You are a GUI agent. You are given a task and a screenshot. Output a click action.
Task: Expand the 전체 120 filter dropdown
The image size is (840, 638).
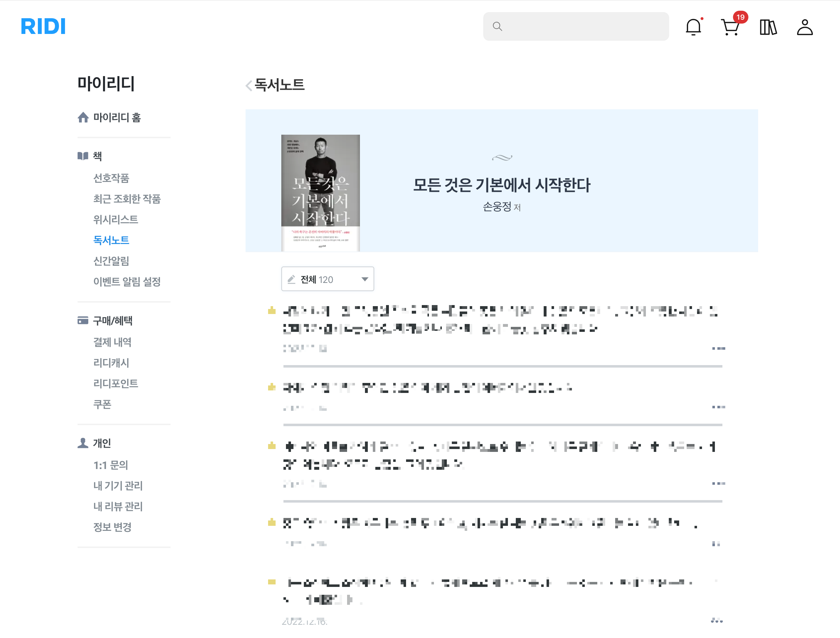[x=327, y=279]
